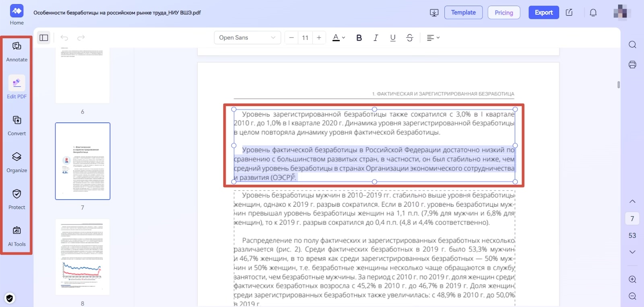Select the page 8 thumbnail
Screen dimensions: 644x307
(x=83, y=257)
